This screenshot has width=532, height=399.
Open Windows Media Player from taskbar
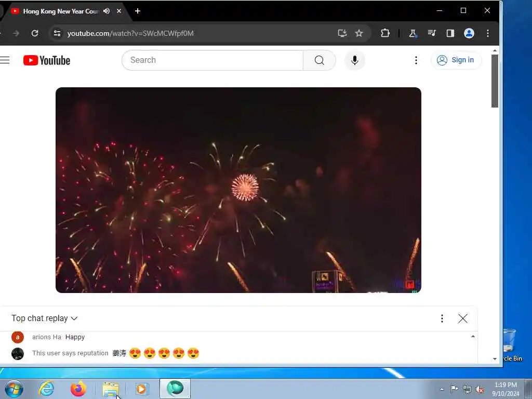(x=142, y=389)
